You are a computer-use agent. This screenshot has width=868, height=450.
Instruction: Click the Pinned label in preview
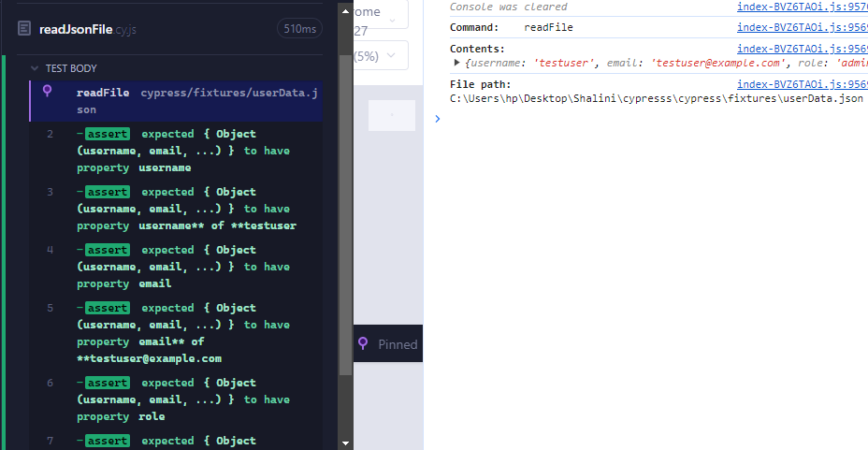click(398, 344)
